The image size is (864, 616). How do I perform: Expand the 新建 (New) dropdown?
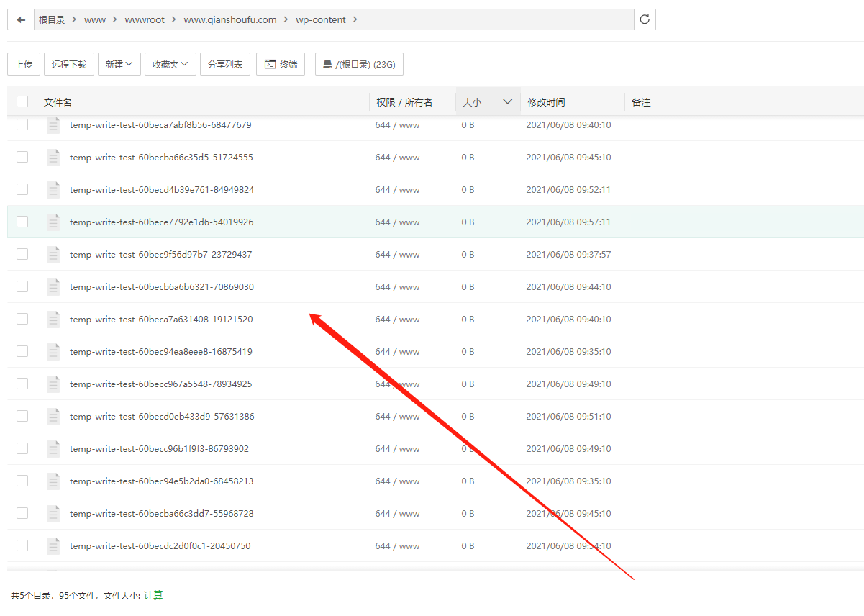click(x=119, y=64)
